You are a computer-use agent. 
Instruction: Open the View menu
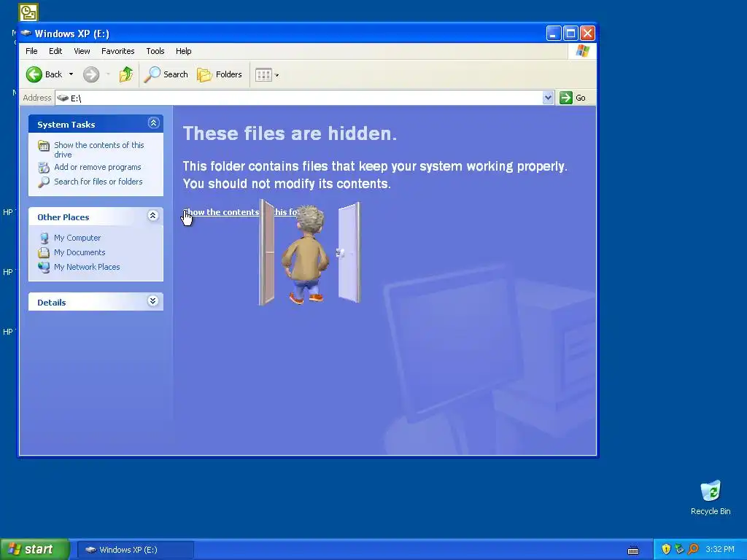tap(82, 51)
